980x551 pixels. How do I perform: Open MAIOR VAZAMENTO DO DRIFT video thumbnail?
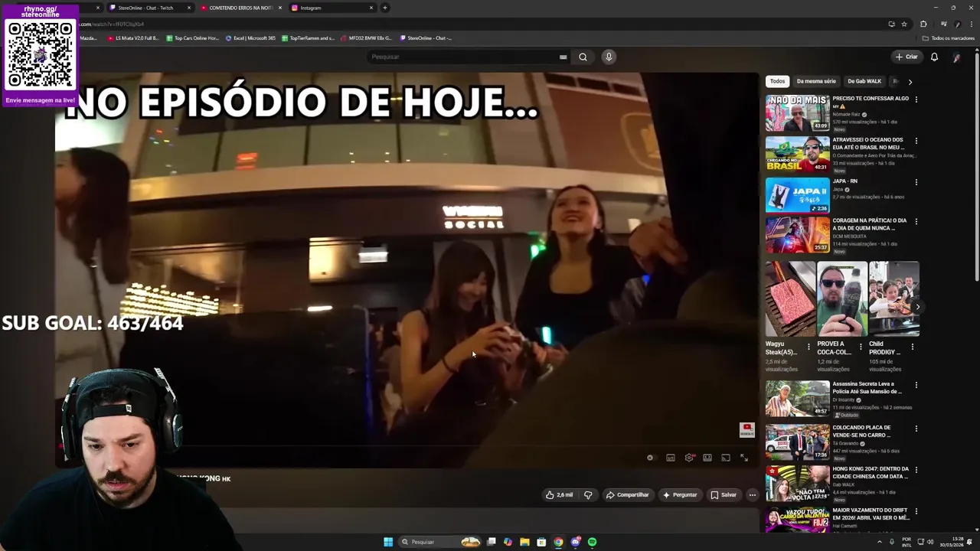tap(797, 520)
